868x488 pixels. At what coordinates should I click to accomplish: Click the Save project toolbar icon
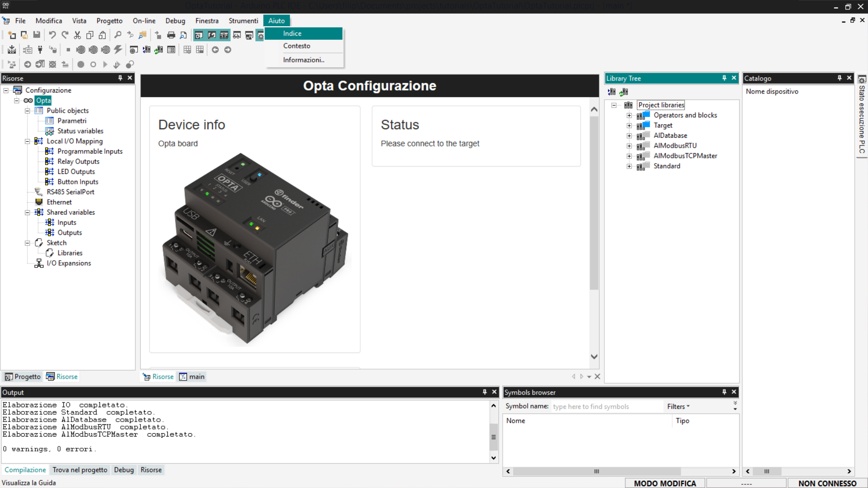(x=37, y=35)
